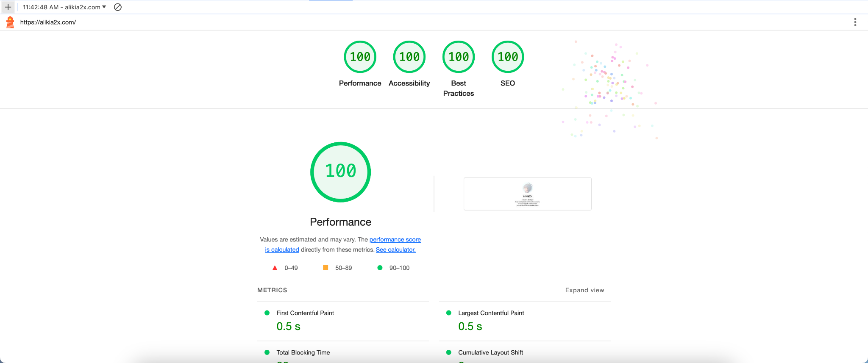
Task: Click the plus icon to start a new audit
Action: point(8,7)
